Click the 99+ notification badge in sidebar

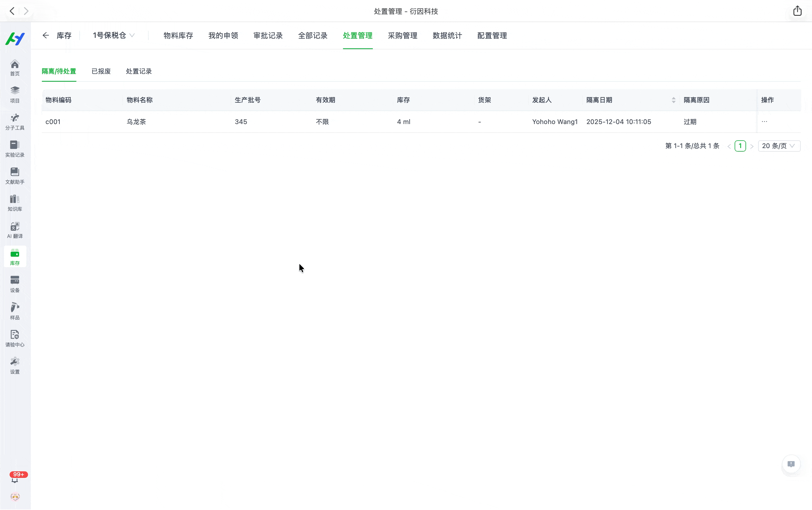click(19, 474)
